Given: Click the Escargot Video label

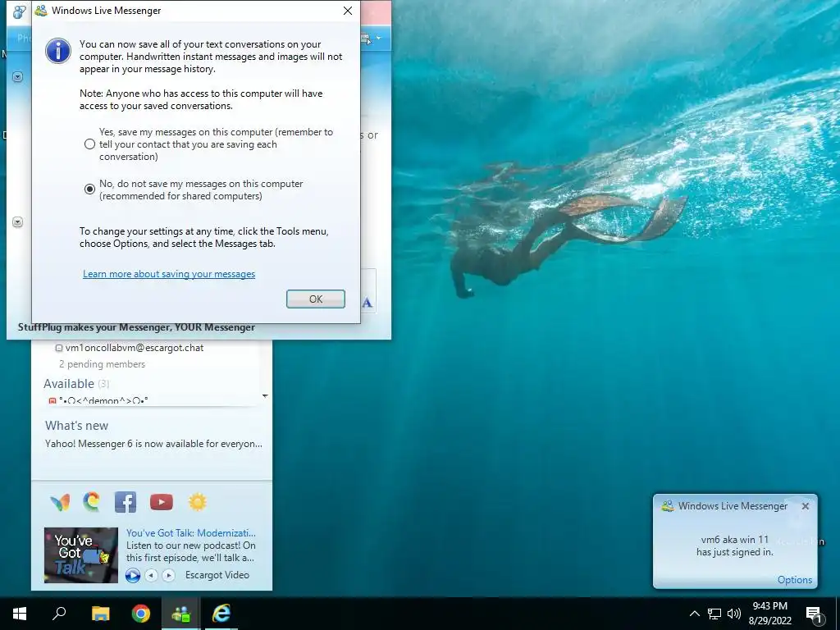Looking at the screenshot, I should point(217,575).
